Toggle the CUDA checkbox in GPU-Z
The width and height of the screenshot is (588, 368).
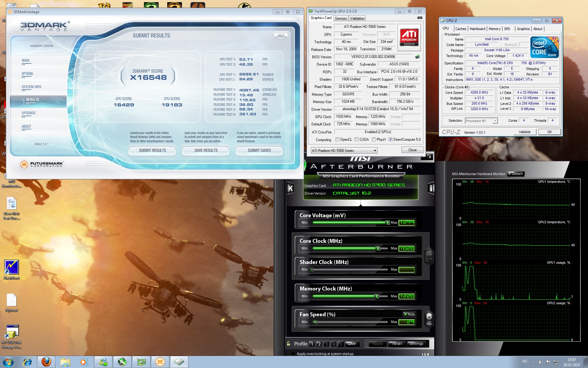356,140
